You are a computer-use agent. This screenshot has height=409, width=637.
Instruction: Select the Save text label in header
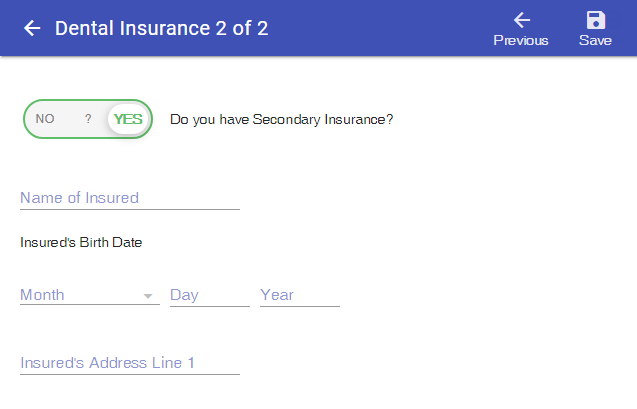(595, 41)
